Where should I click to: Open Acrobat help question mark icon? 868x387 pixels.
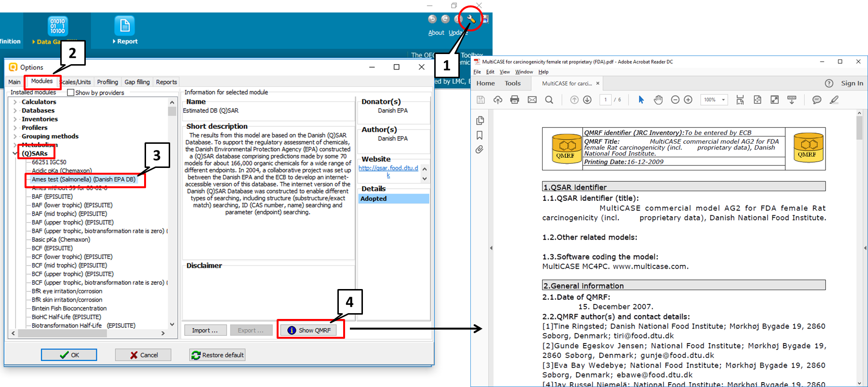pyautogui.click(x=829, y=83)
